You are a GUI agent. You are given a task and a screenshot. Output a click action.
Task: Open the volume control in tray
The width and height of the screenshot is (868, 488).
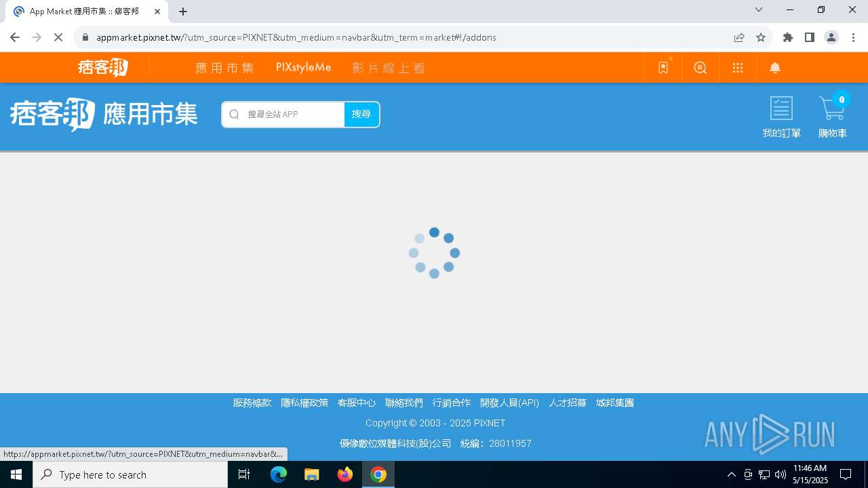(x=781, y=474)
